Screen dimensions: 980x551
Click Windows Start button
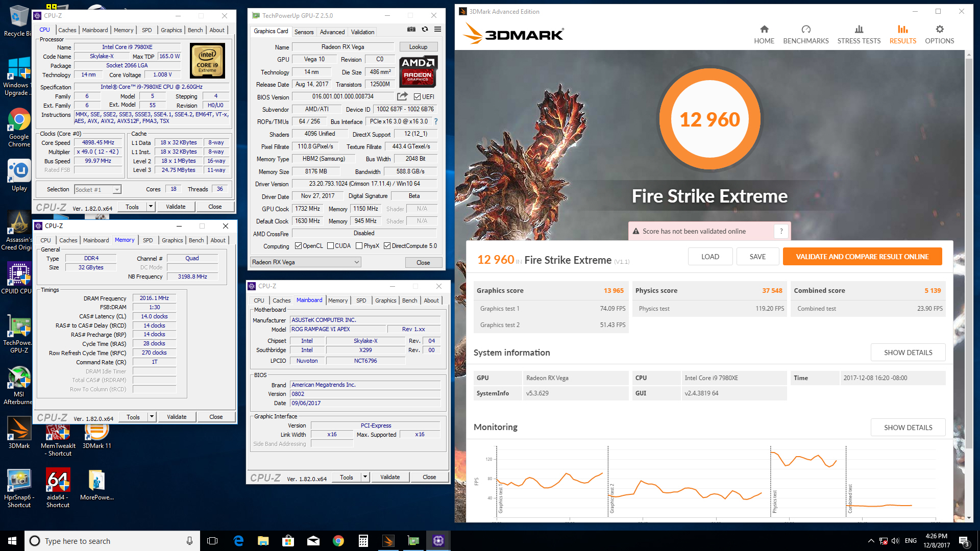point(12,541)
